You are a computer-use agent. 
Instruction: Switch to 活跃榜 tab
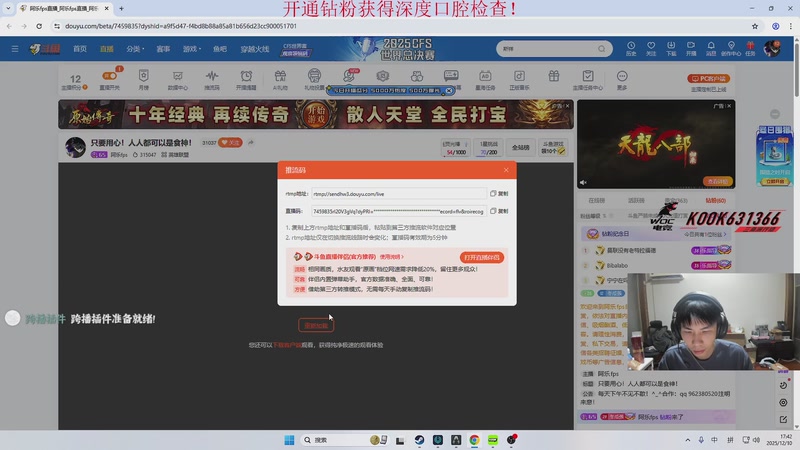coord(636,201)
